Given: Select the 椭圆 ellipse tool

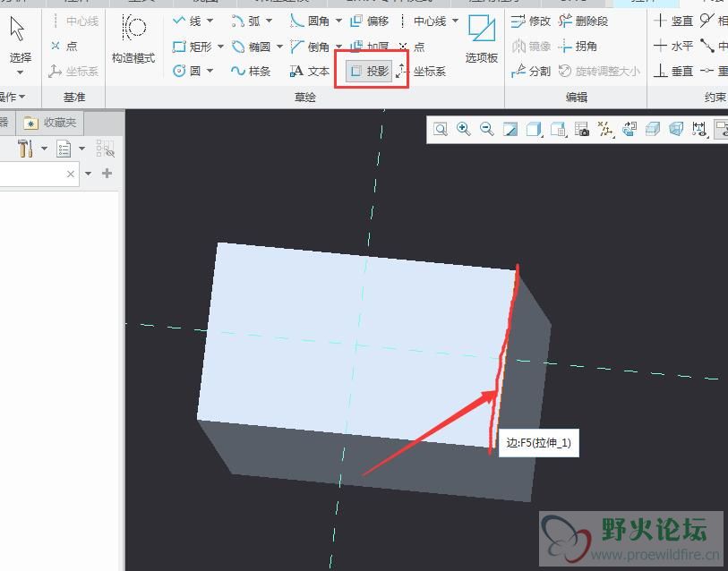Looking at the screenshot, I should [x=252, y=47].
